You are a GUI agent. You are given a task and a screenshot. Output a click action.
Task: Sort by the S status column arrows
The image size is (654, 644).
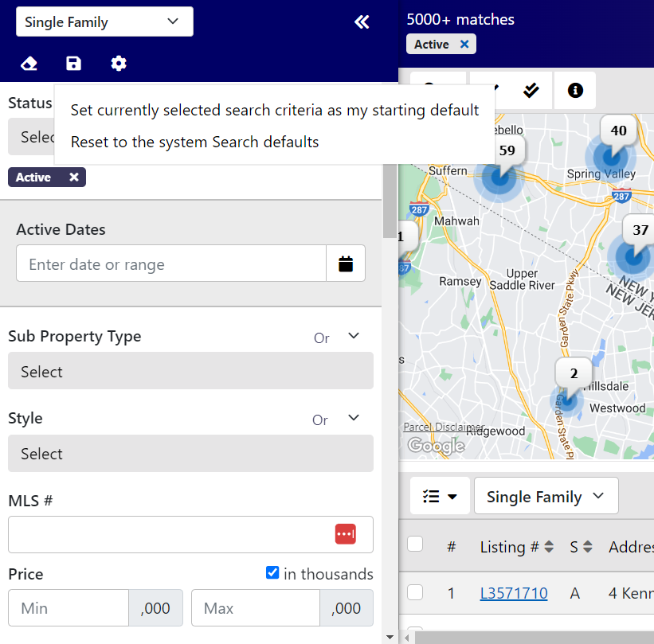pyautogui.click(x=587, y=546)
